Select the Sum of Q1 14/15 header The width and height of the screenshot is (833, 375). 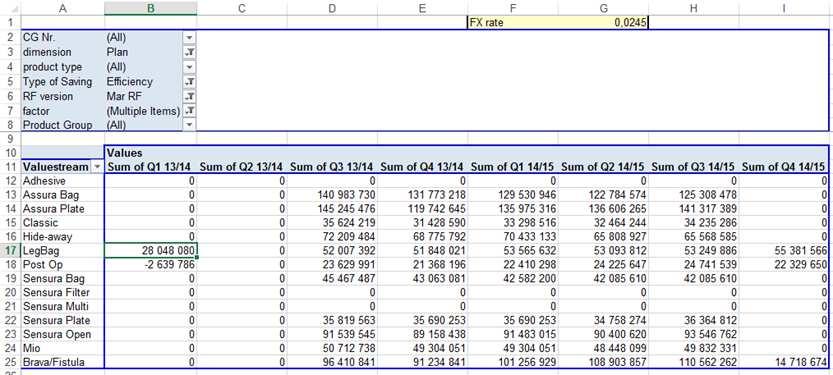tap(513, 167)
